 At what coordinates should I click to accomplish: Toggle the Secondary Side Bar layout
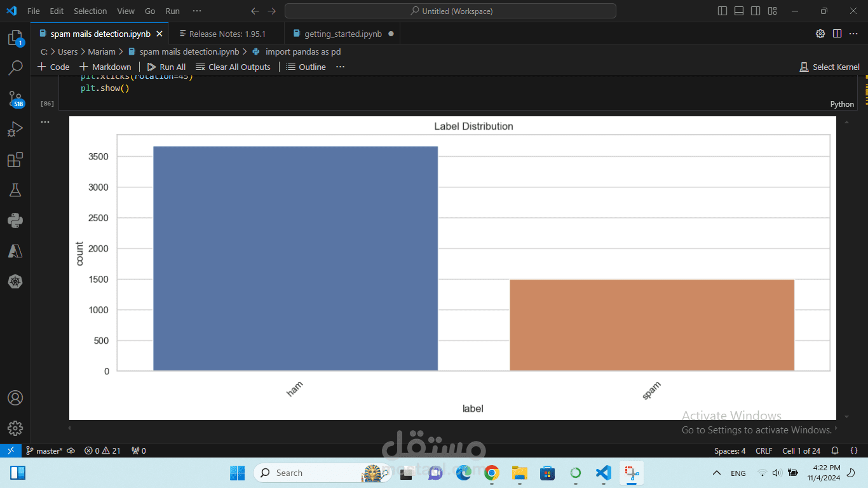tap(756, 11)
